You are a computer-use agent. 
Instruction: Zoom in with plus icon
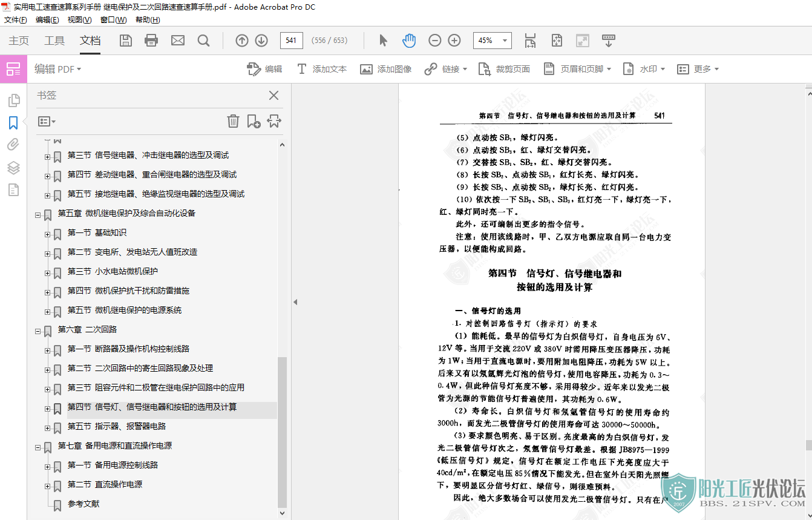tap(454, 41)
